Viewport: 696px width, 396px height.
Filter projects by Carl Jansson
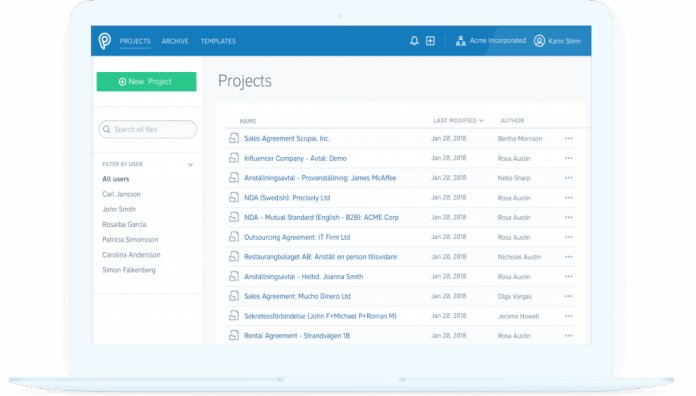click(121, 194)
